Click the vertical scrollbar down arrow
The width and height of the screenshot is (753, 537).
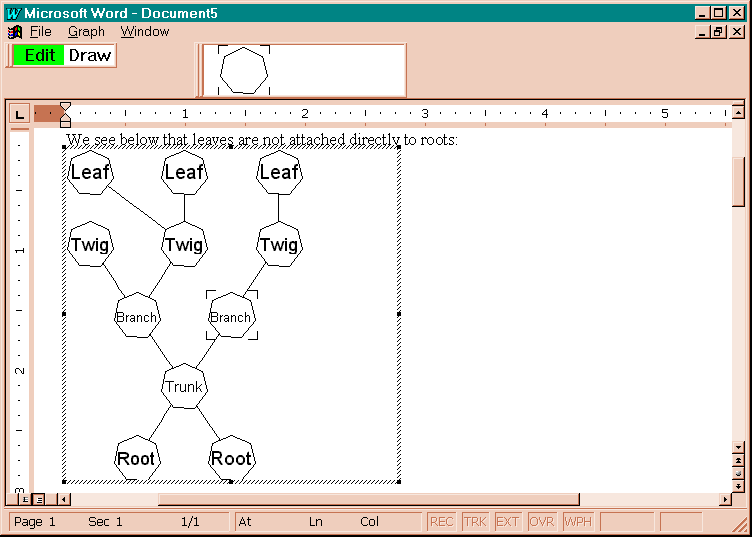click(739, 447)
